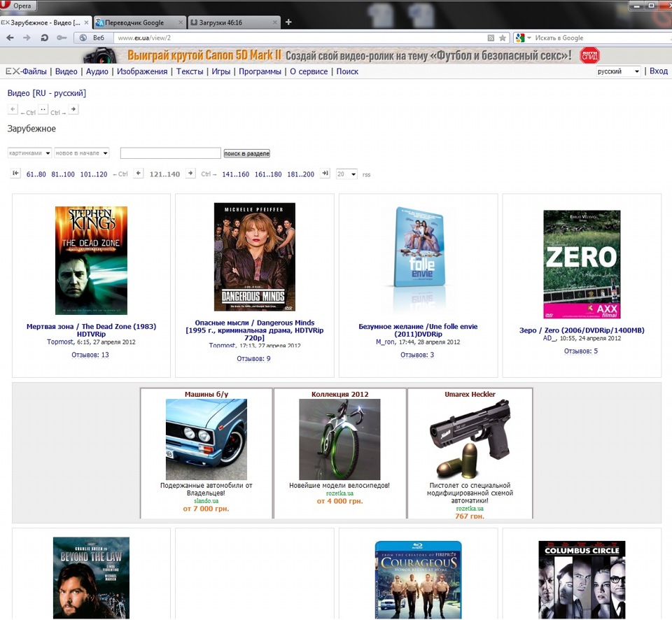Click the Машины б/у car ad image
The height and width of the screenshot is (620, 672).
206,439
